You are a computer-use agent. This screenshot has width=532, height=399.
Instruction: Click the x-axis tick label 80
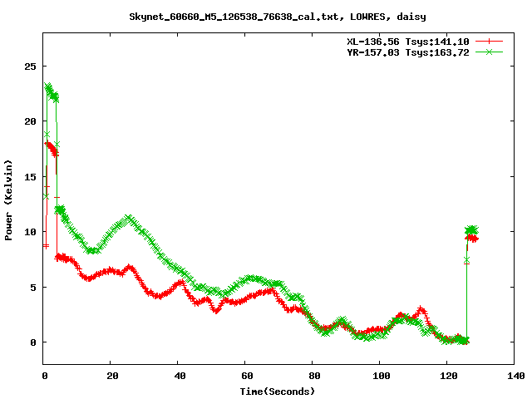[314, 376]
